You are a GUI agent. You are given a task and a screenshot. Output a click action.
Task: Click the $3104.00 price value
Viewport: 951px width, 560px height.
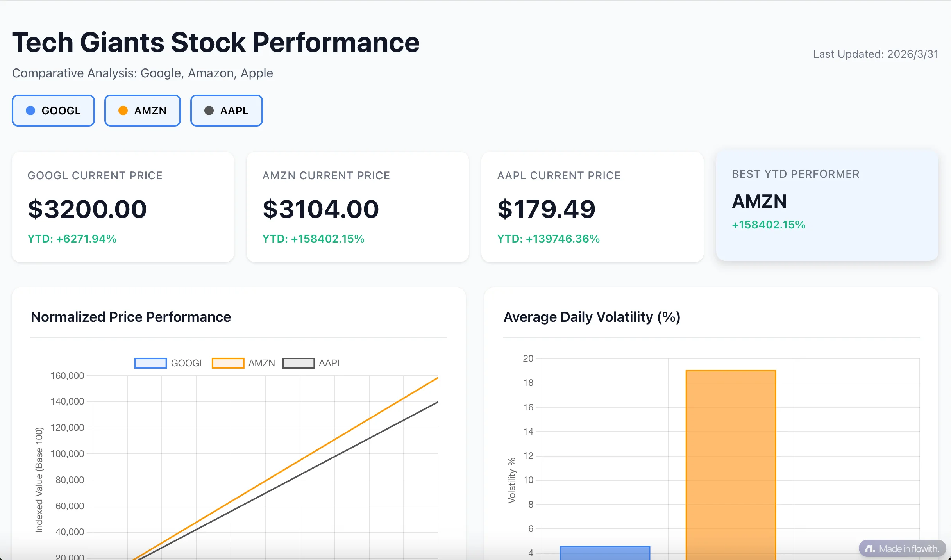coord(321,209)
